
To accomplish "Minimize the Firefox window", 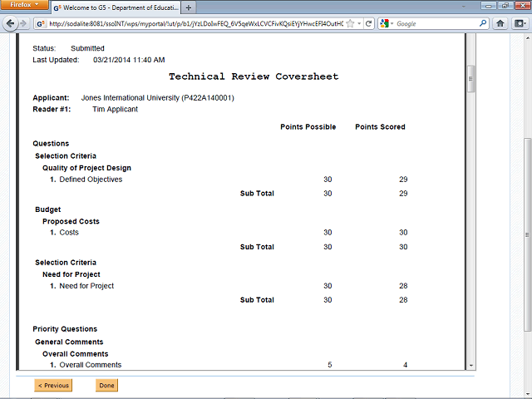I will coord(489,6).
